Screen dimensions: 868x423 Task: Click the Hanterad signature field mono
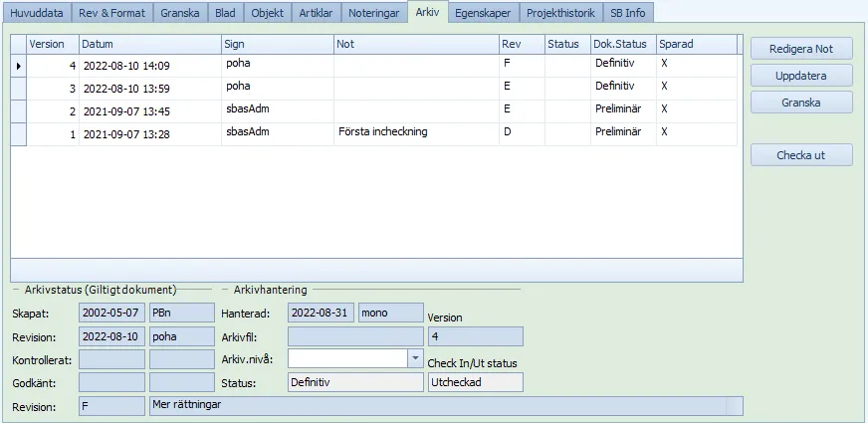coord(391,313)
